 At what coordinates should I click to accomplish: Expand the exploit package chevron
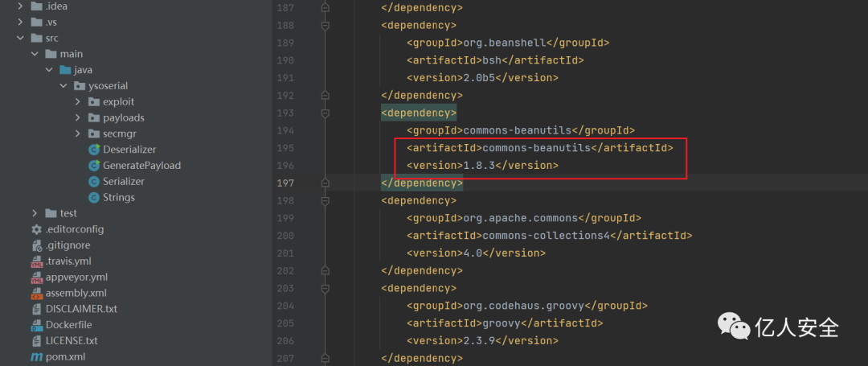click(x=78, y=102)
